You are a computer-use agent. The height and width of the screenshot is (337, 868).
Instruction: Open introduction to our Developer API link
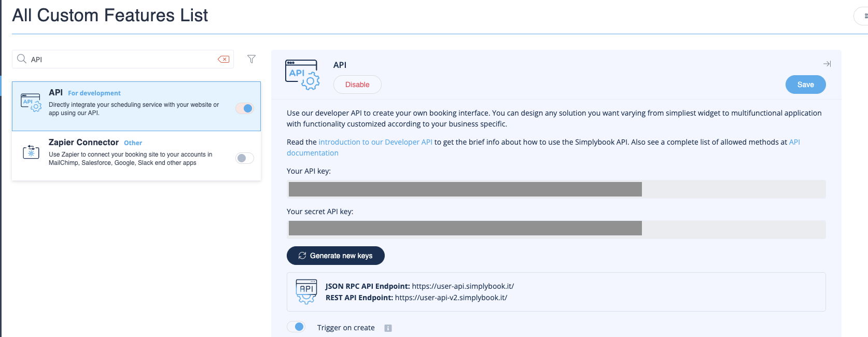(x=375, y=142)
